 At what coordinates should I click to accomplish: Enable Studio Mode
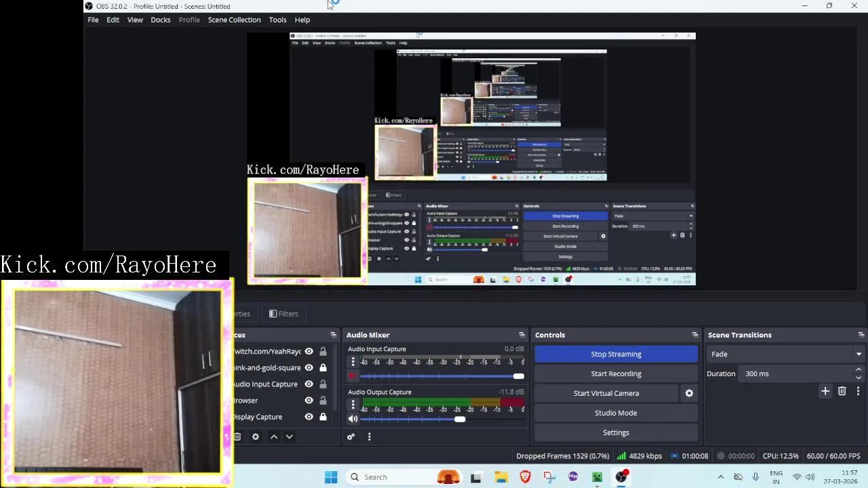(616, 413)
